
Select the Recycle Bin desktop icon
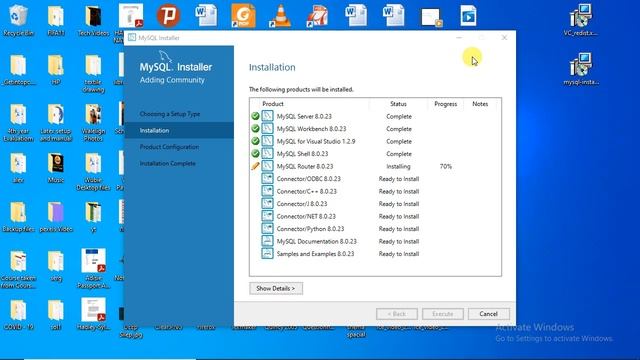18,20
